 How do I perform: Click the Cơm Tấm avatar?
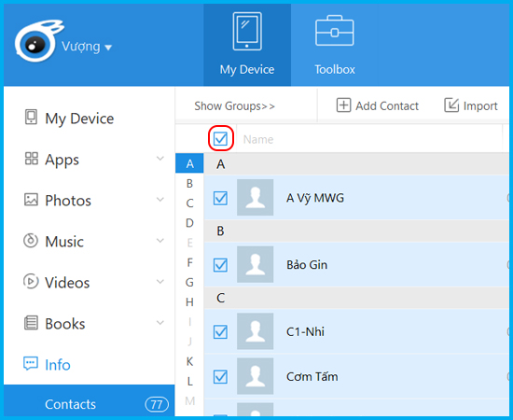click(256, 376)
